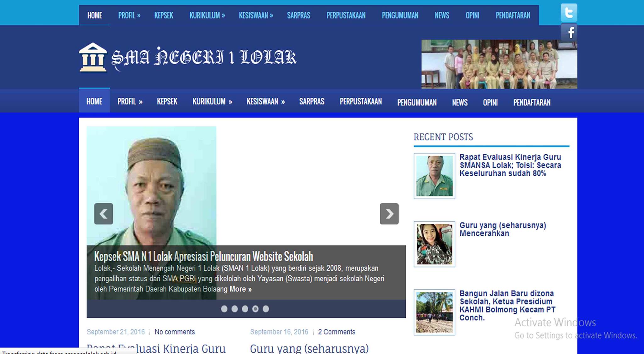Open PENDAFTARAN in the top navigation bar
Viewport: 644px width, 354px height.
(x=513, y=15)
